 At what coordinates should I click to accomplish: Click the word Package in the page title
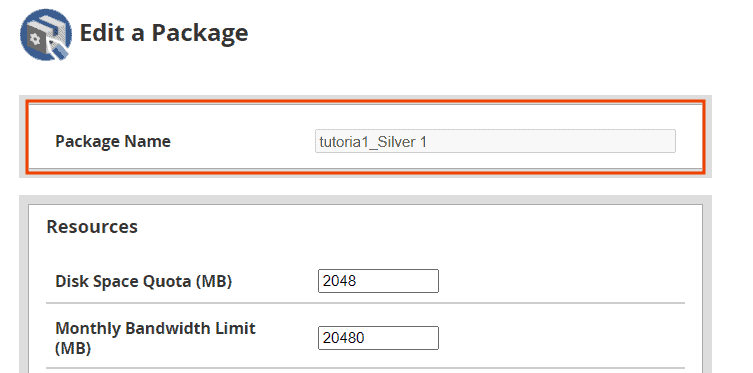point(200,34)
